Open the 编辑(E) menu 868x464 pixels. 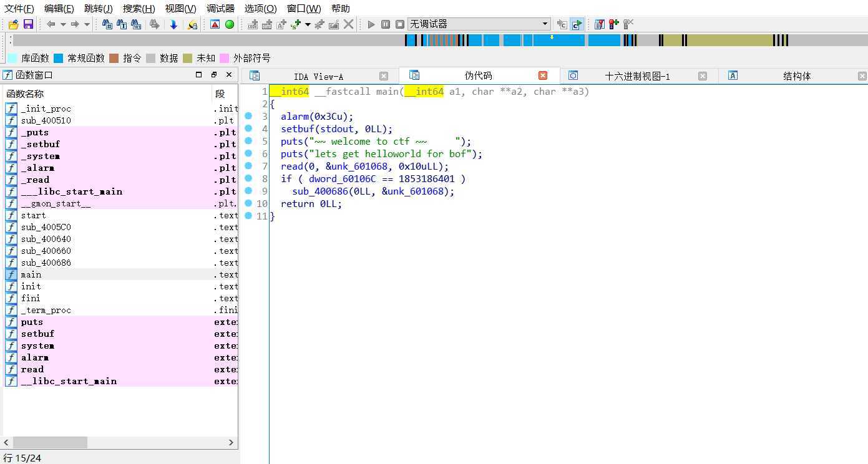(59, 9)
